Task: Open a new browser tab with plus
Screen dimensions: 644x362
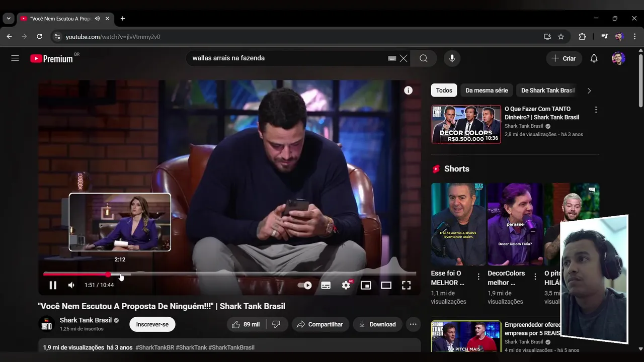Action: tap(122, 19)
